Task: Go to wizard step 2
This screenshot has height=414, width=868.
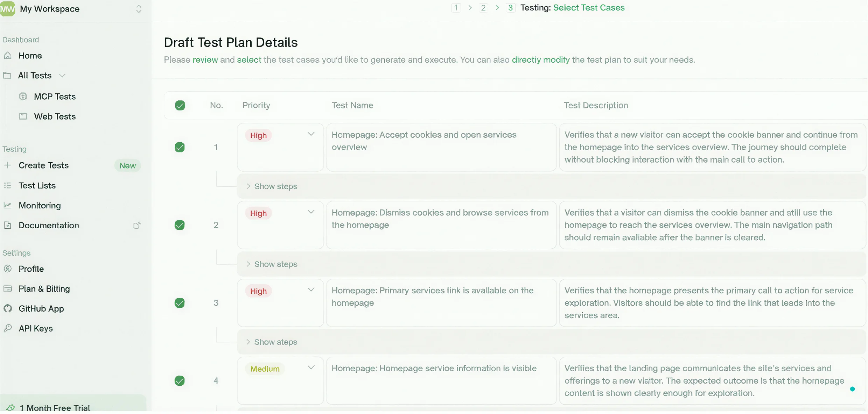Action: pyautogui.click(x=483, y=8)
